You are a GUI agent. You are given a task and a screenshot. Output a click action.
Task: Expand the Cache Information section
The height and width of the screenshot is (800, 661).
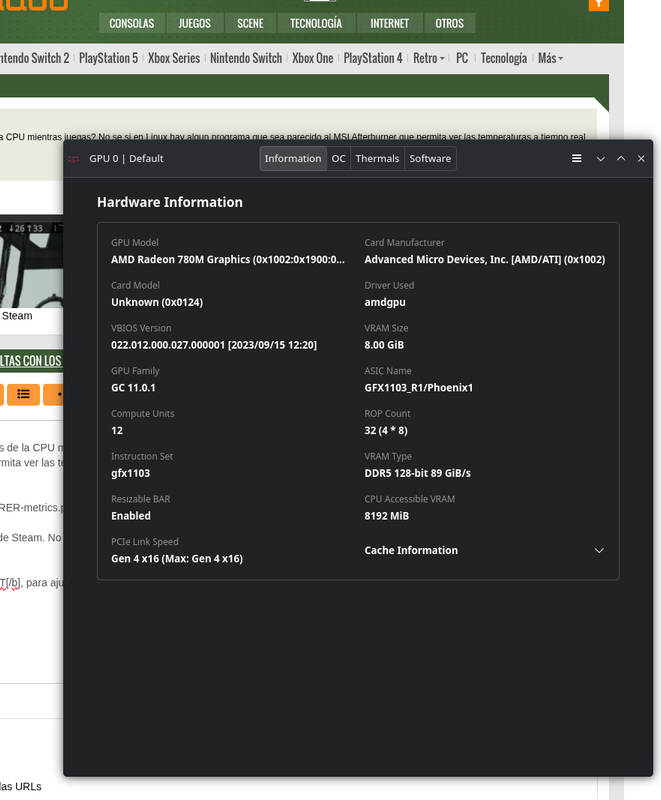click(x=485, y=551)
